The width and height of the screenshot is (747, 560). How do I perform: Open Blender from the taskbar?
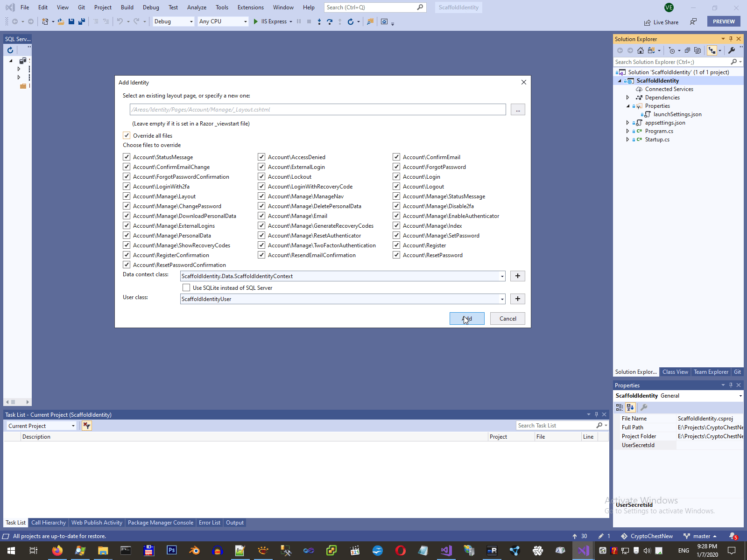point(195,551)
